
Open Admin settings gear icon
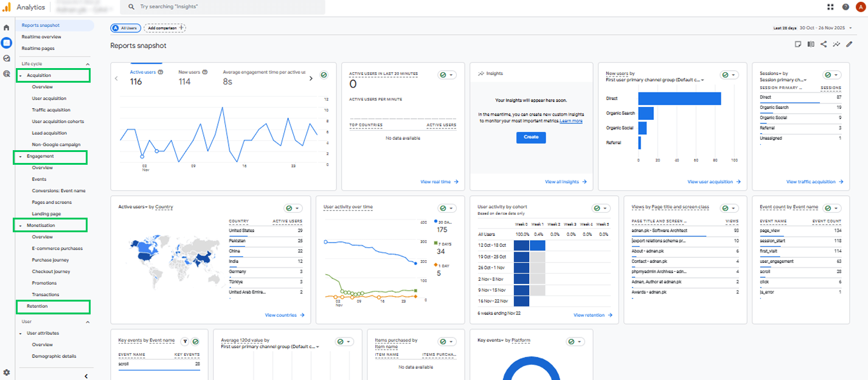(6, 372)
